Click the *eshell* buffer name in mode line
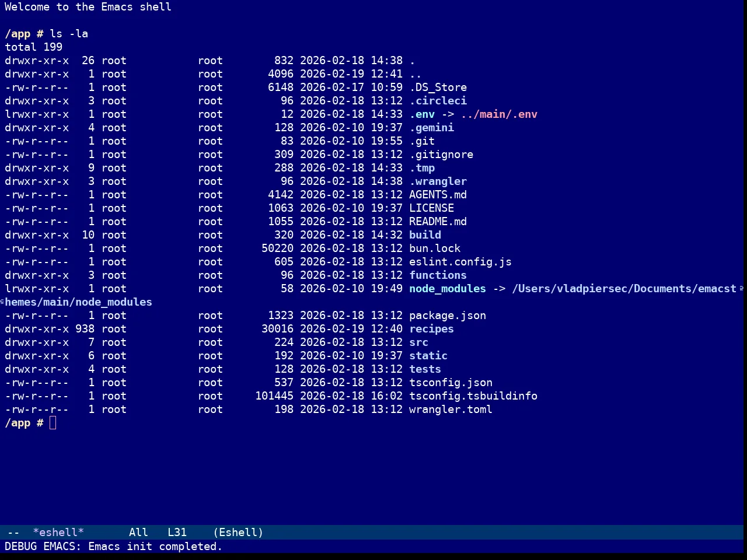This screenshot has width=747, height=560. 58,533
